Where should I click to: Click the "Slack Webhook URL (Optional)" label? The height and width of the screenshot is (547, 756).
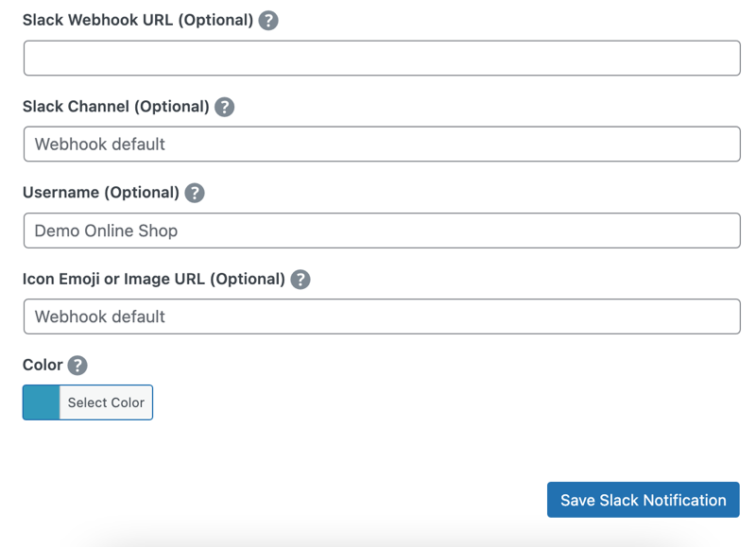pyautogui.click(x=137, y=20)
